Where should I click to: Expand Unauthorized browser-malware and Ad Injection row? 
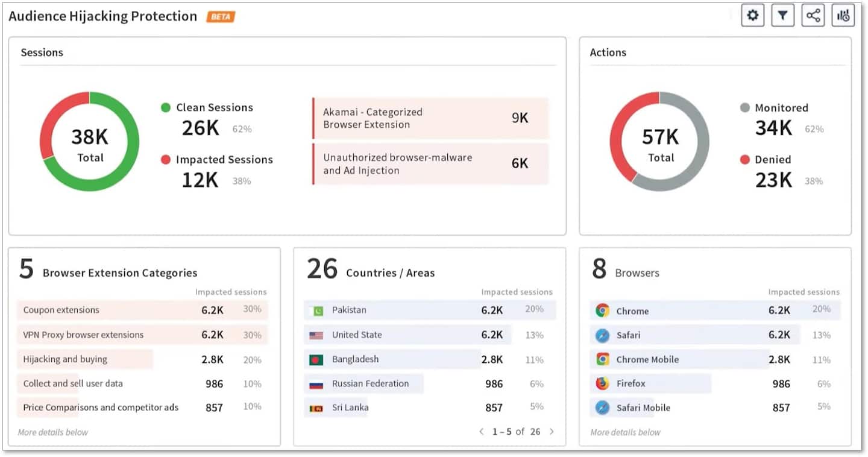[430, 164]
